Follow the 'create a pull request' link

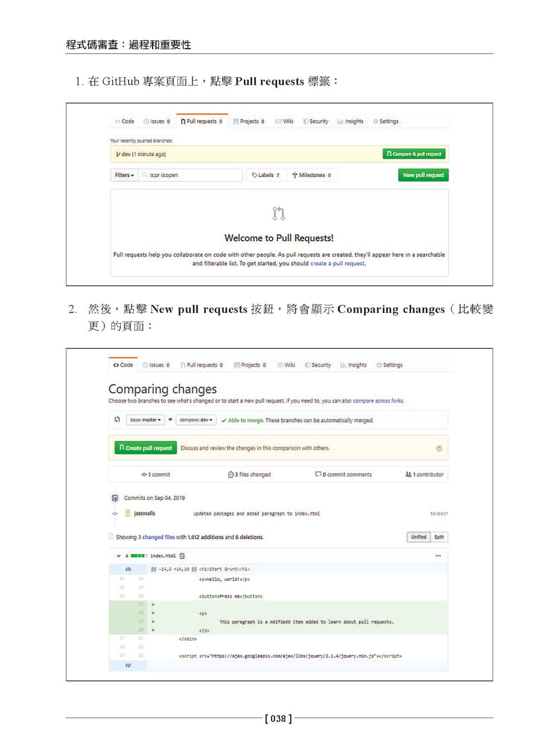(x=337, y=263)
